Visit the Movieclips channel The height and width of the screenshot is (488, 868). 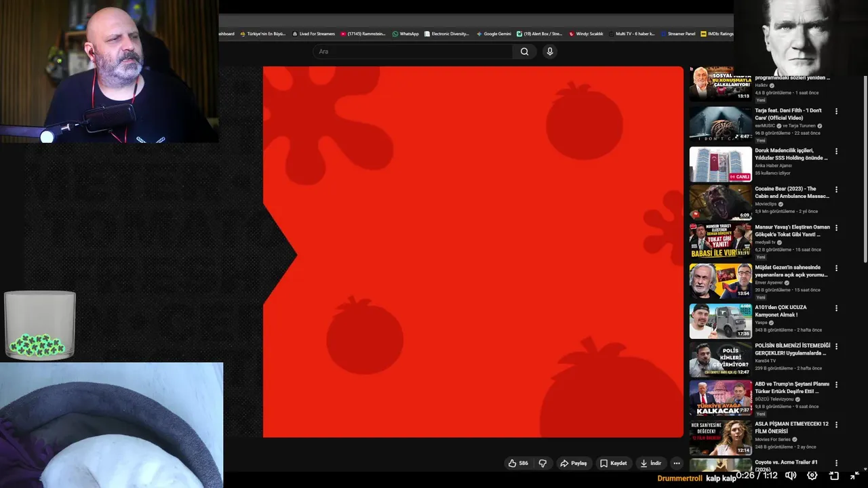(x=766, y=204)
